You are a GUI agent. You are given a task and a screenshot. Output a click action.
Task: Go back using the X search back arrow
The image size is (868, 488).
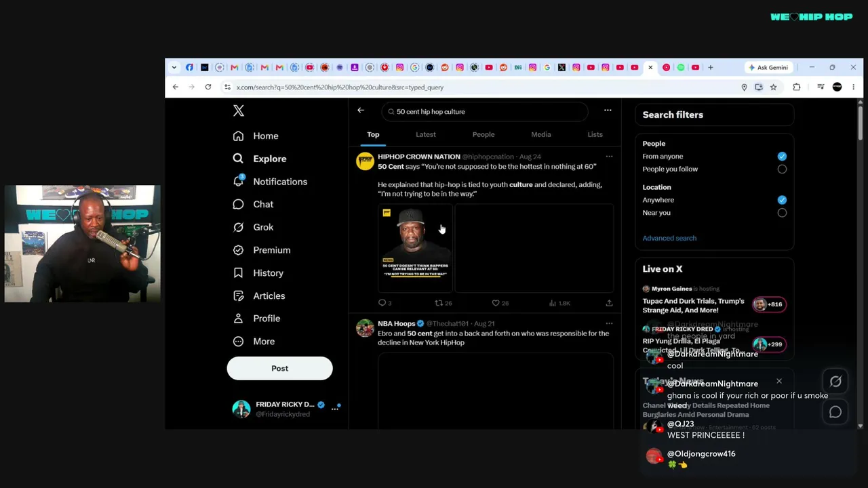[x=361, y=110]
